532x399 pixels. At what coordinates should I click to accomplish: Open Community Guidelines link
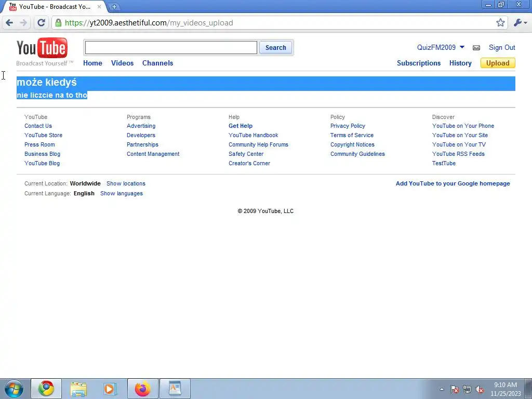tap(357, 154)
